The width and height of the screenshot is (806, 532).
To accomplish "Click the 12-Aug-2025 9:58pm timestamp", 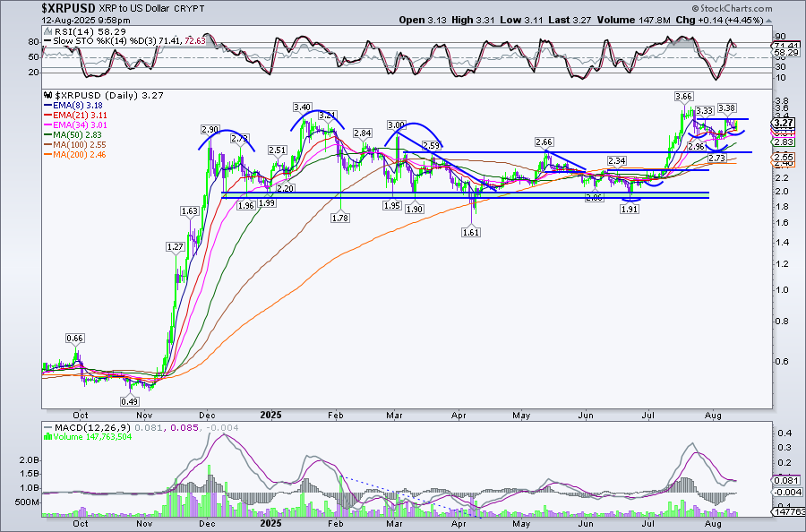I will tap(86, 21).
